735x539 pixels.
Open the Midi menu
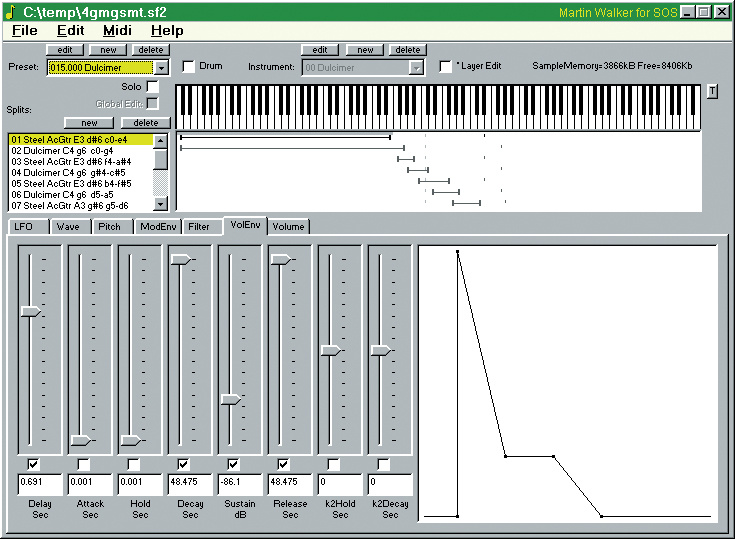pyautogui.click(x=117, y=31)
